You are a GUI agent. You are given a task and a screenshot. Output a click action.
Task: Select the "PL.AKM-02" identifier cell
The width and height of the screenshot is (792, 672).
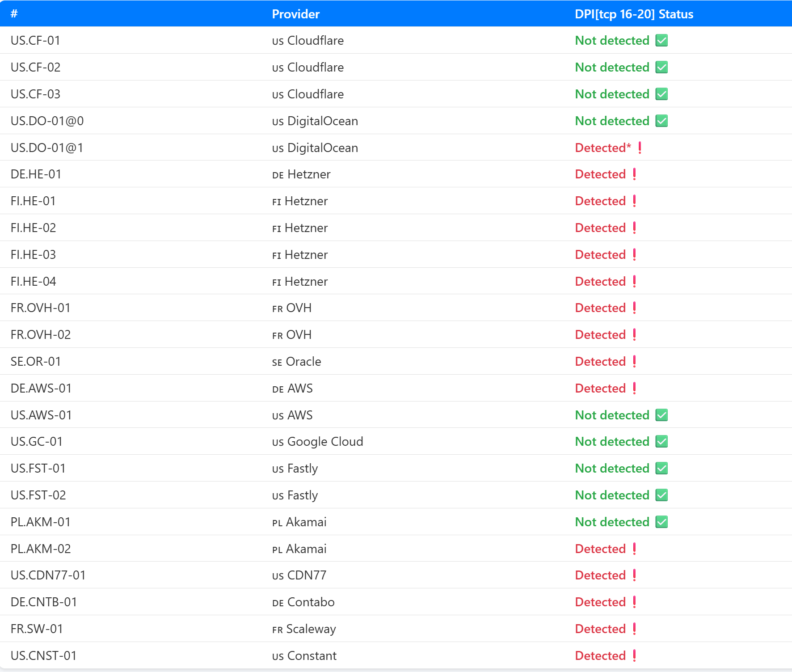click(x=41, y=549)
